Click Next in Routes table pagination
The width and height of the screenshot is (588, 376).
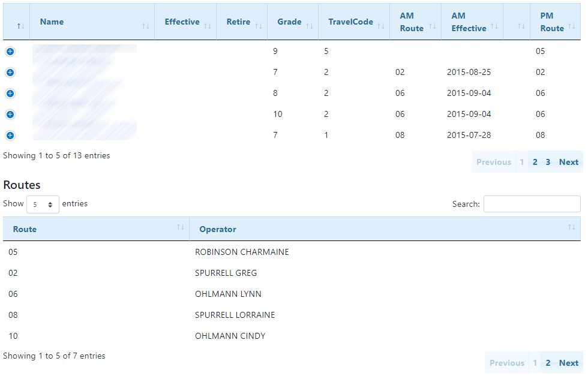pyautogui.click(x=568, y=363)
